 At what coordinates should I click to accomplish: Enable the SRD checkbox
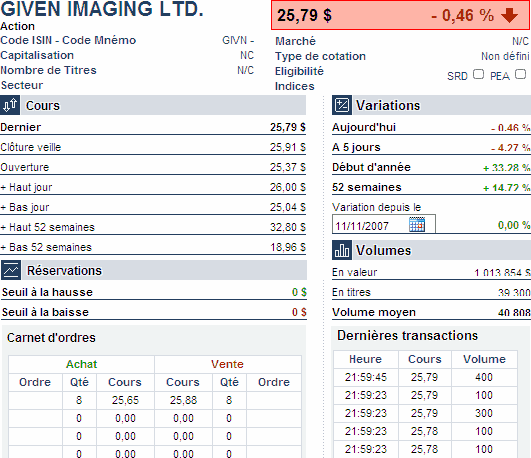[x=478, y=74]
